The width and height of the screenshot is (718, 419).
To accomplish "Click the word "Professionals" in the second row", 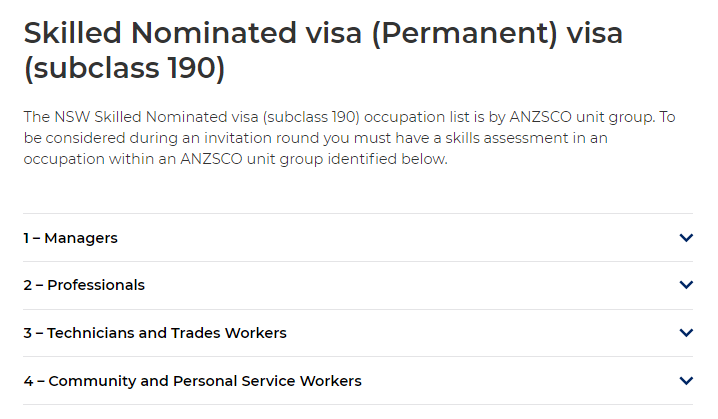I will point(96,285).
